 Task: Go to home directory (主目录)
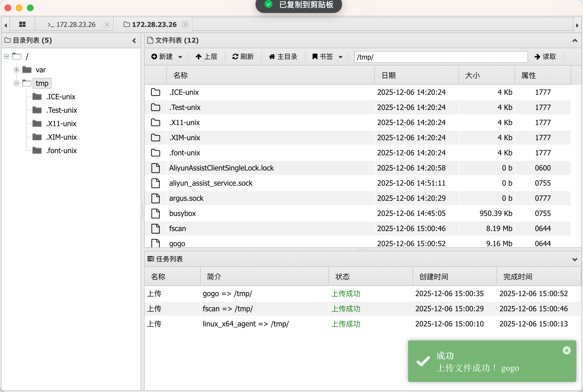[283, 57]
